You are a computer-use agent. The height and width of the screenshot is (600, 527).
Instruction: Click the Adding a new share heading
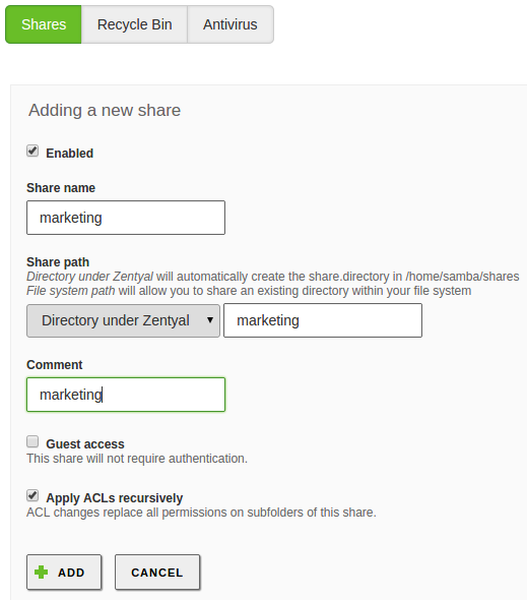click(104, 111)
